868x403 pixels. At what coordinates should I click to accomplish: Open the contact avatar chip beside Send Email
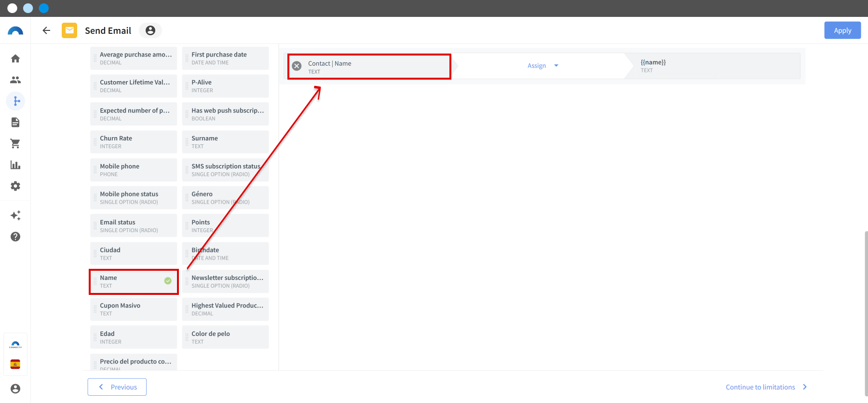coord(150,30)
